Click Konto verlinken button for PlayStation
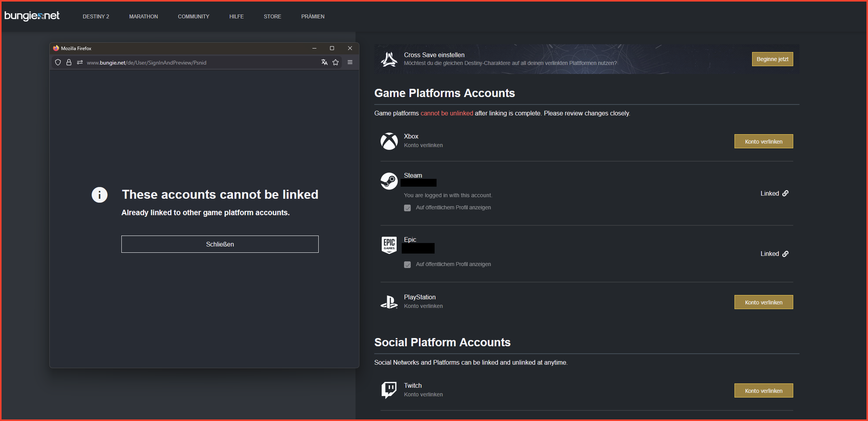 (x=763, y=302)
